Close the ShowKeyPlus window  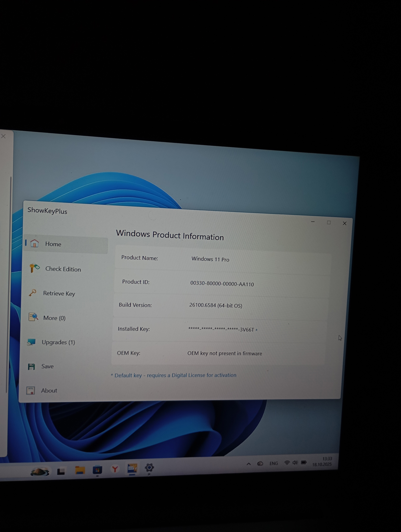click(x=344, y=223)
